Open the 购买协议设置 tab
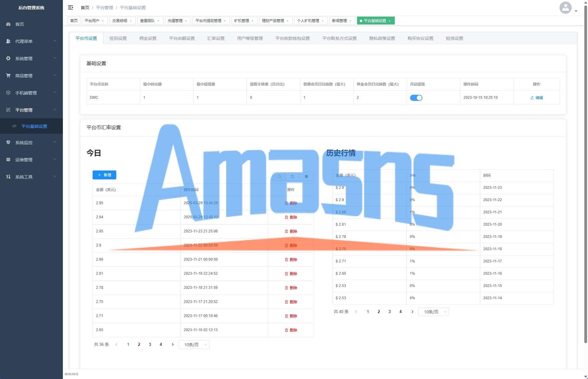This screenshot has height=379, width=588. pyautogui.click(x=421, y=38)
